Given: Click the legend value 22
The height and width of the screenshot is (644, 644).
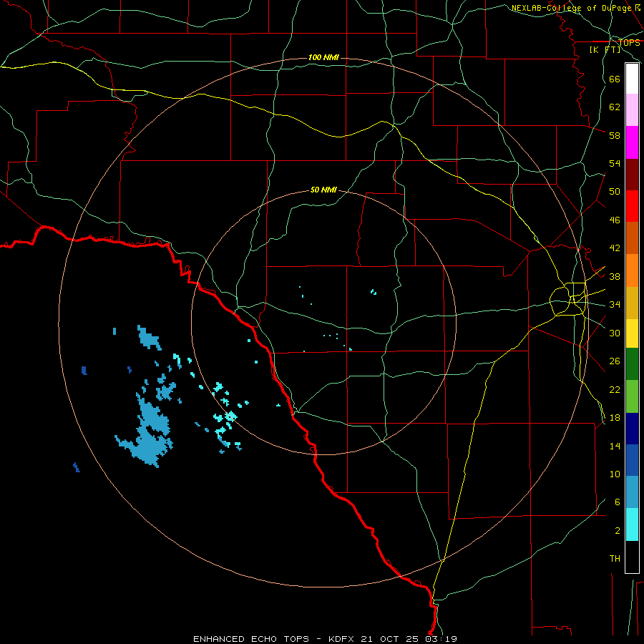Looking at the screenshot, I should coord(615,389).
